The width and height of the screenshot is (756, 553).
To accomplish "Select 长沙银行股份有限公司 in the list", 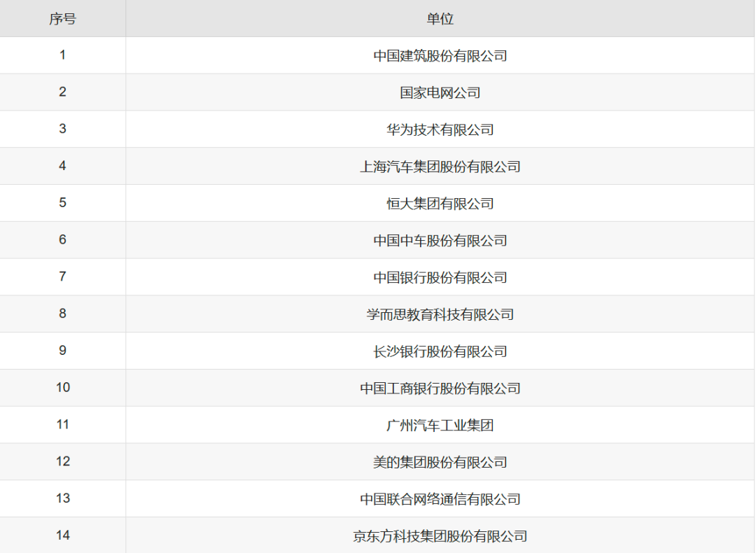I will (440, 351).
